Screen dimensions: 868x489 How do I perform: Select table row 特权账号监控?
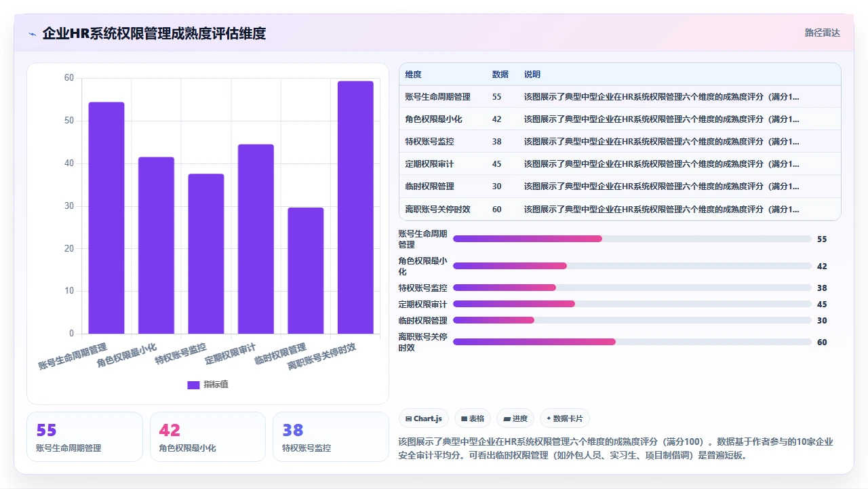coord(620,142)
